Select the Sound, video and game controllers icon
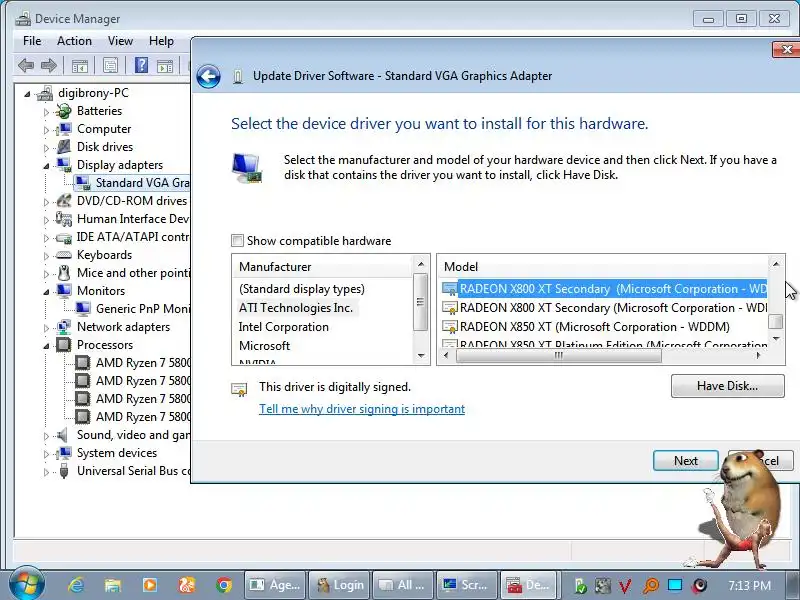 point(62,435)
